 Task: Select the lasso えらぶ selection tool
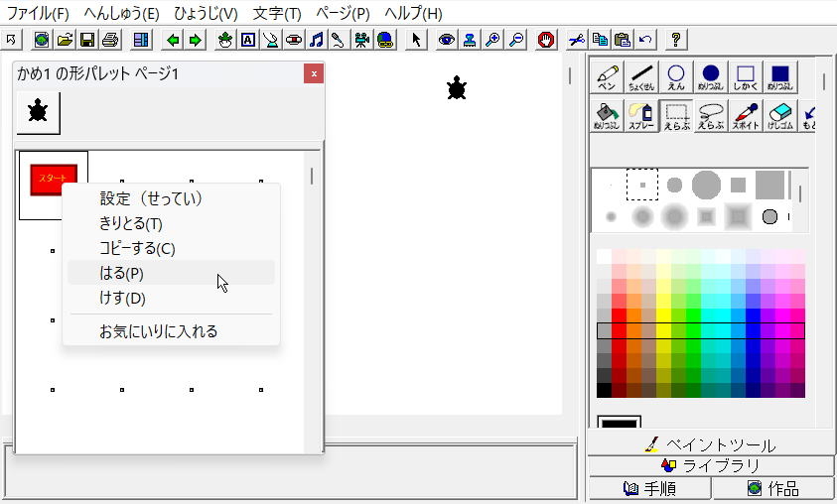711,116
